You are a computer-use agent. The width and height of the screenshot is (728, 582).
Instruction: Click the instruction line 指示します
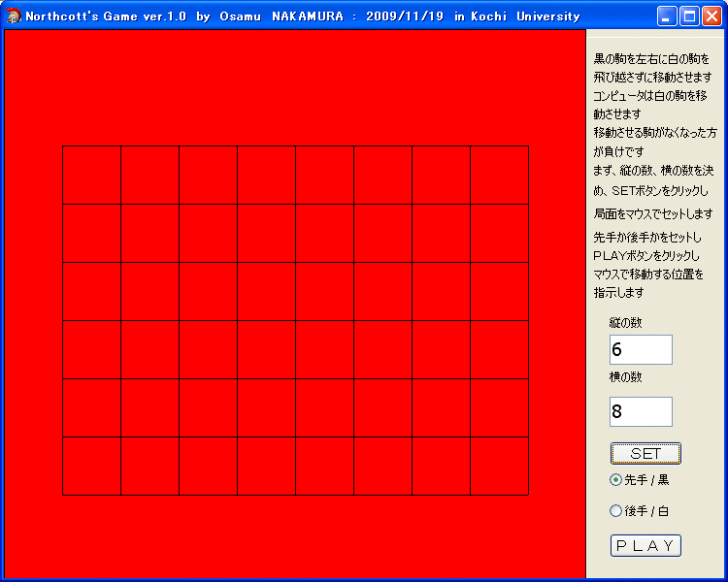coord(618,293)
